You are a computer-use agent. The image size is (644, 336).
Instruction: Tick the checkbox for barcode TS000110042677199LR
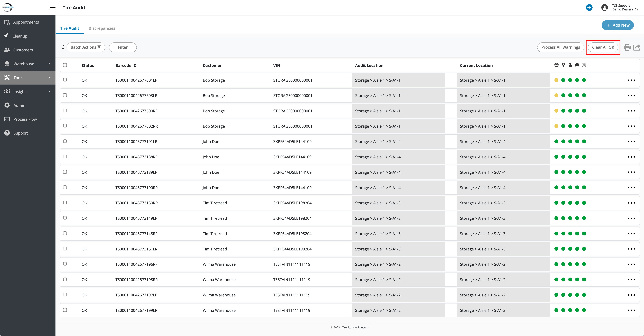click(x=65, y=310)
